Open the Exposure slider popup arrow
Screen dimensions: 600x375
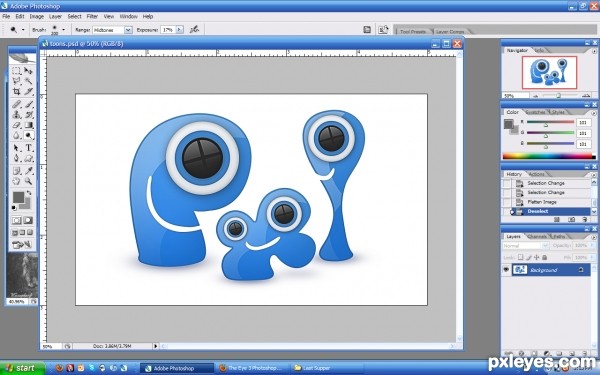pos(179,30)
